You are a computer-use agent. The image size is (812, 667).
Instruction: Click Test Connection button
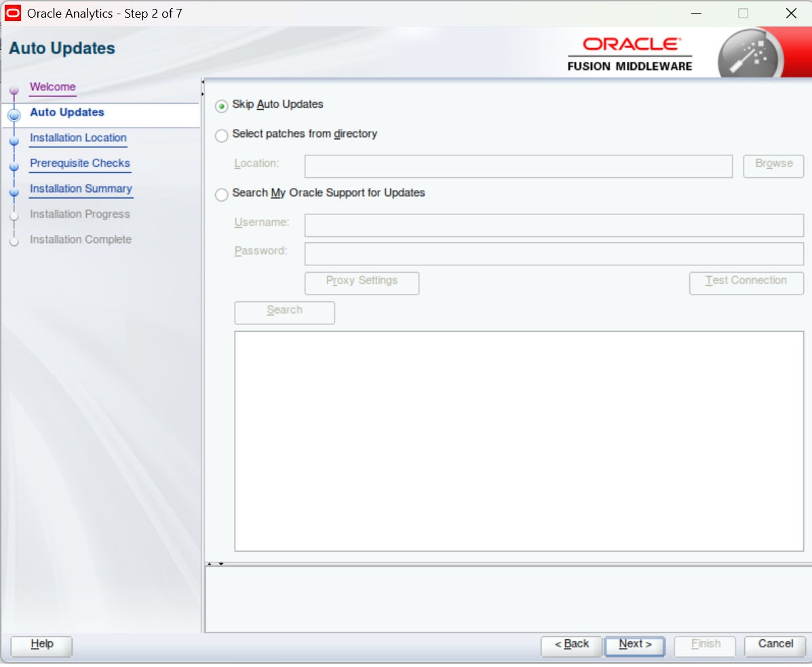(x=746, y=283)
